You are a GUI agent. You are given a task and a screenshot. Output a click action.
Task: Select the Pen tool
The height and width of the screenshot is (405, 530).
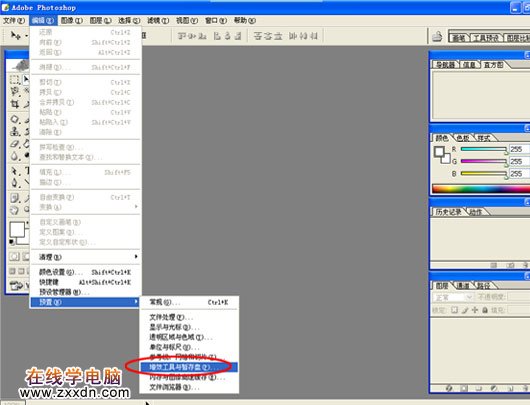pyautogui.click(x=15, y=183)
